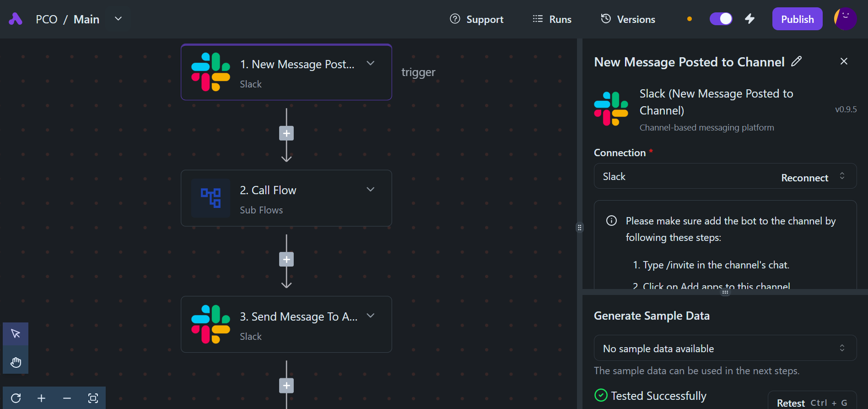Screen dimensions: 868x409
Task: Edit the step name with pencil icon
Action: pos(796,61)
